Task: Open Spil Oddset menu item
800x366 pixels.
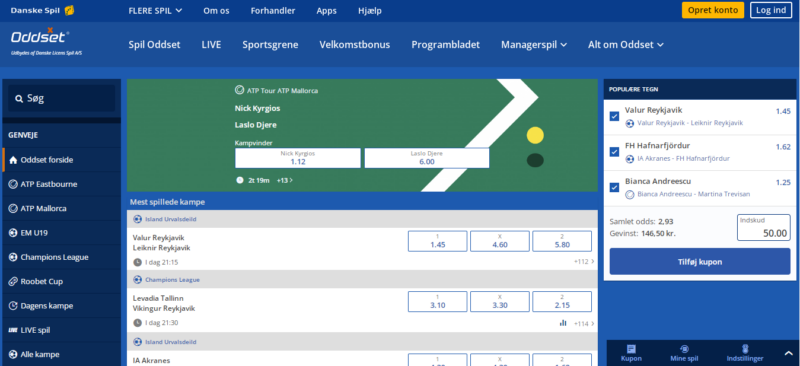Action: coord(154,45)
